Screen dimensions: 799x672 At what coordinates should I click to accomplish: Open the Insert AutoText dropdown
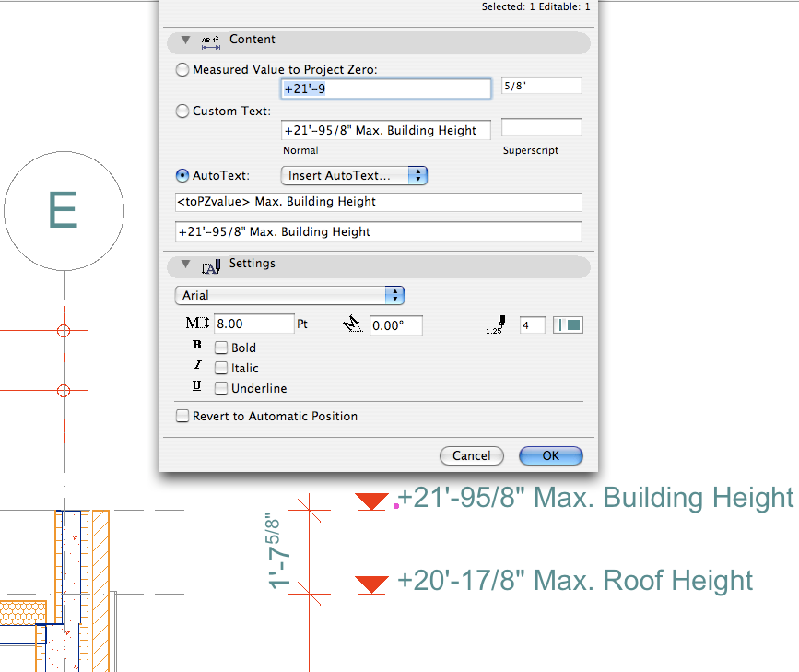pos(354,175)
